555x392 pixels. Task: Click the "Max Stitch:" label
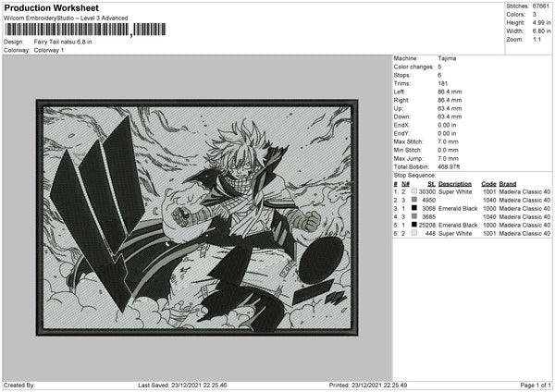click(x=409, y=141)
